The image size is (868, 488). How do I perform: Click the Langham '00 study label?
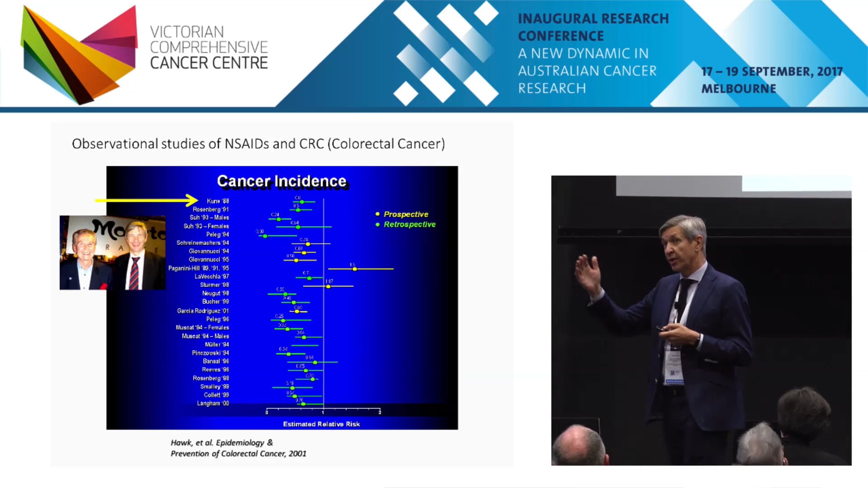click(x=212, y=403)
